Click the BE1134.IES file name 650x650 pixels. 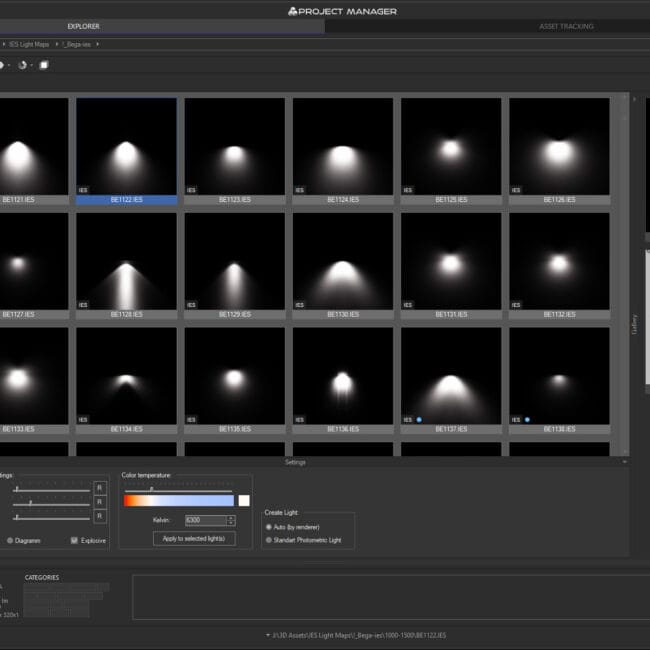point(126,429)
